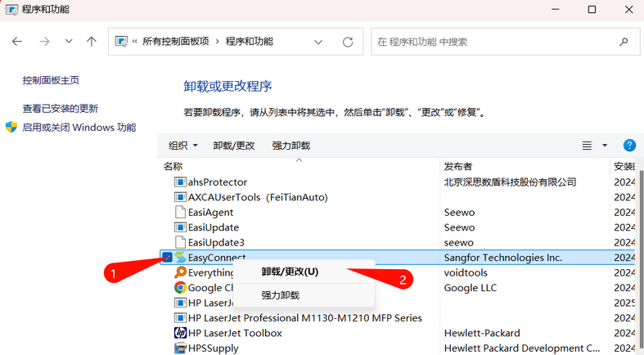Click 所有控制面板项 breadcrumb
The height and width of the screenshot is (355, 644).
tap(176, 42)
